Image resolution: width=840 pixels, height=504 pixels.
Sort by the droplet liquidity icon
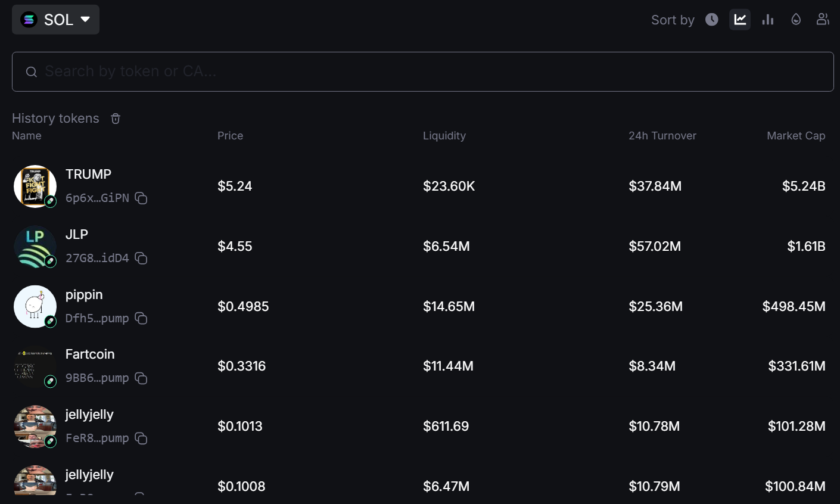796,20
